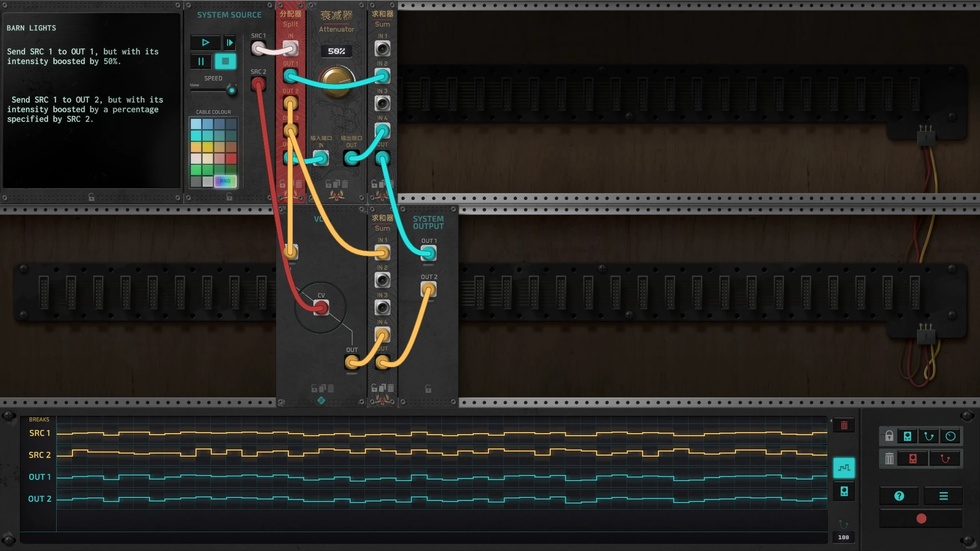
Task: Choose the RND random cable colour
Action: (x=225, y=181)
